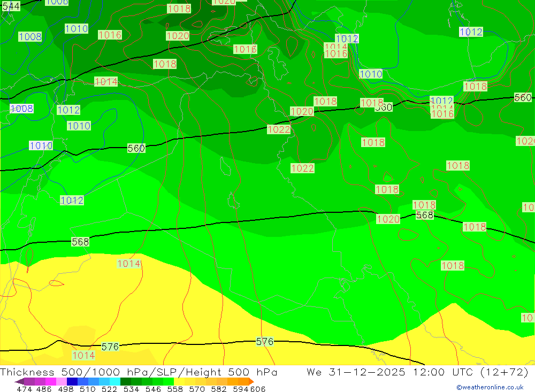535x392 pixels.
Task: Pick the magenta legend swatch
Action: 50,381
